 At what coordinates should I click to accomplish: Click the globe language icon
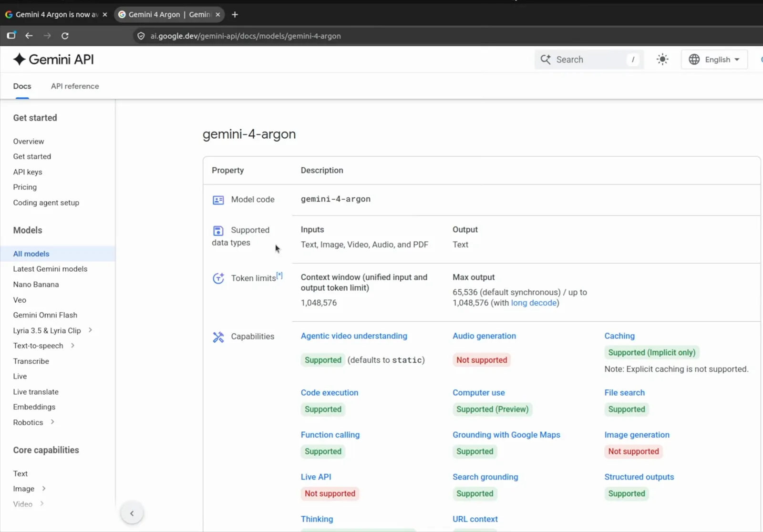(694, 59)
